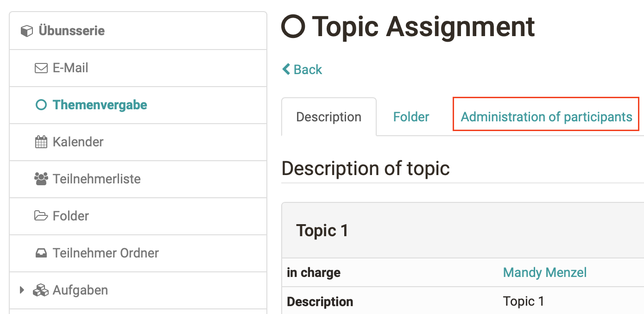Switch to the Folder tab
Image resolution: width=644 pixels, height=314 pixels.
point(410,117)
